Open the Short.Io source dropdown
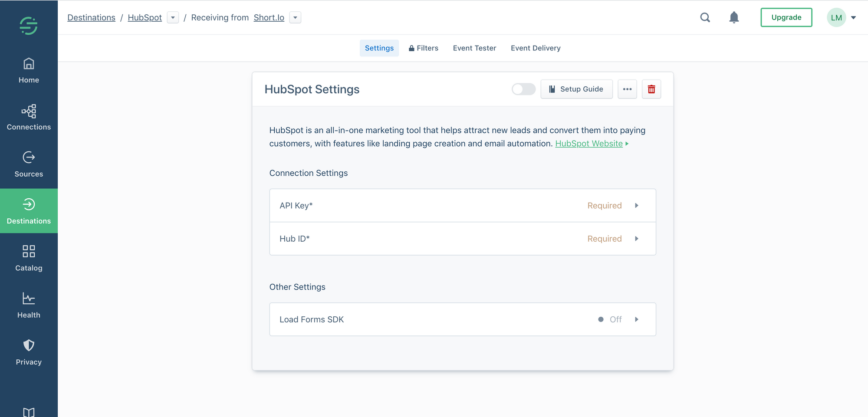The width and height of the screenshot is (868, 417). tap(295, 17)
